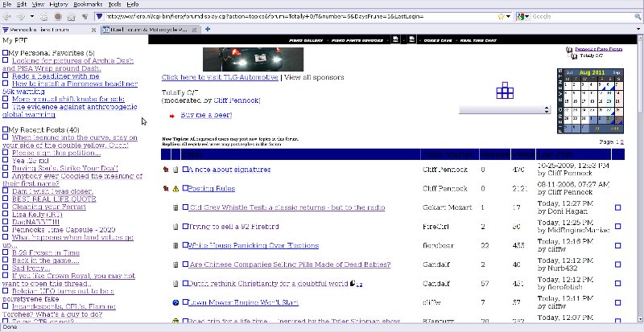Click the page icon on Old Grey Whistle Test row

(x=175, y=208)
